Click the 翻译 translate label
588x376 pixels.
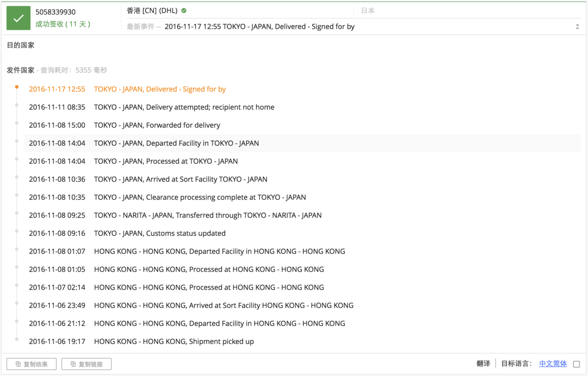point(483,363)
